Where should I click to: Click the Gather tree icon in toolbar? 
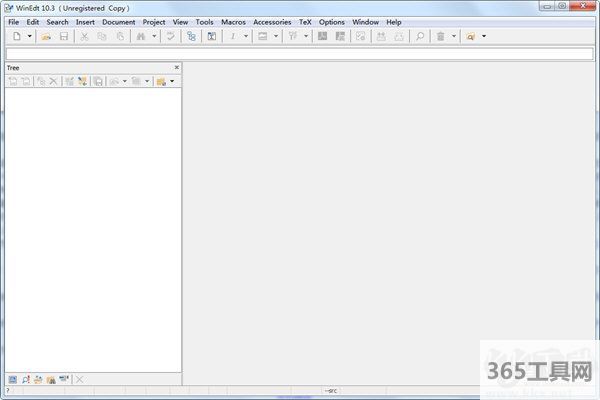tap(191, 36)
